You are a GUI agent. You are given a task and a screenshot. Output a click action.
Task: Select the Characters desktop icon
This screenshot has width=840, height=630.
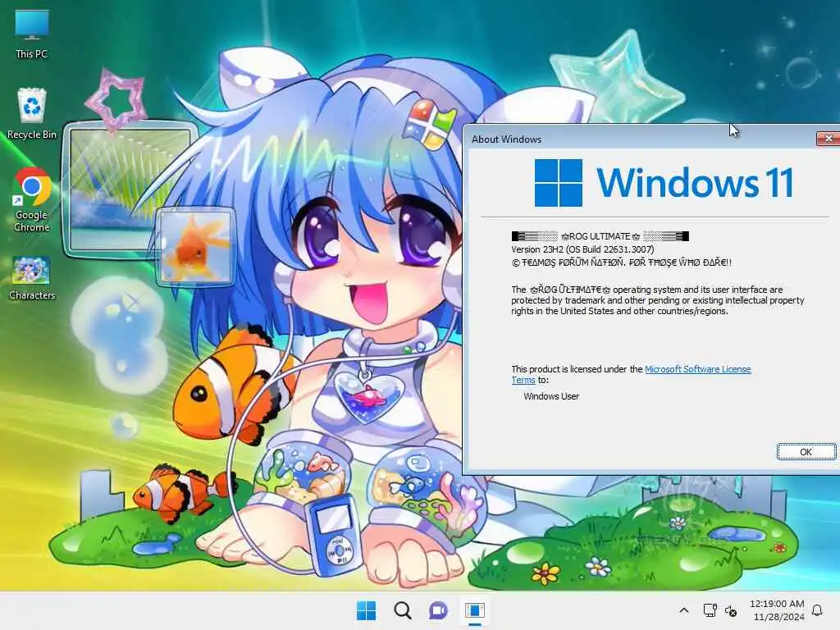tap(32, 277)
